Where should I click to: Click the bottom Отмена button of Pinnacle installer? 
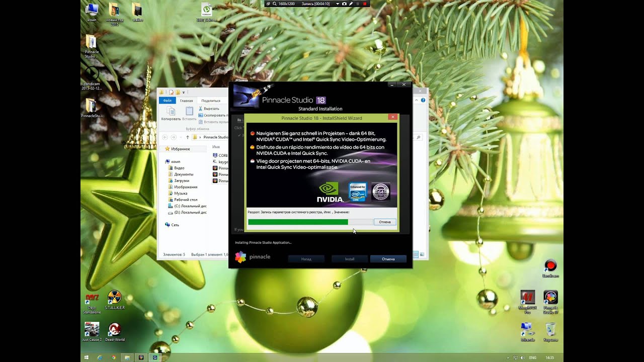(x=388, y=259)
